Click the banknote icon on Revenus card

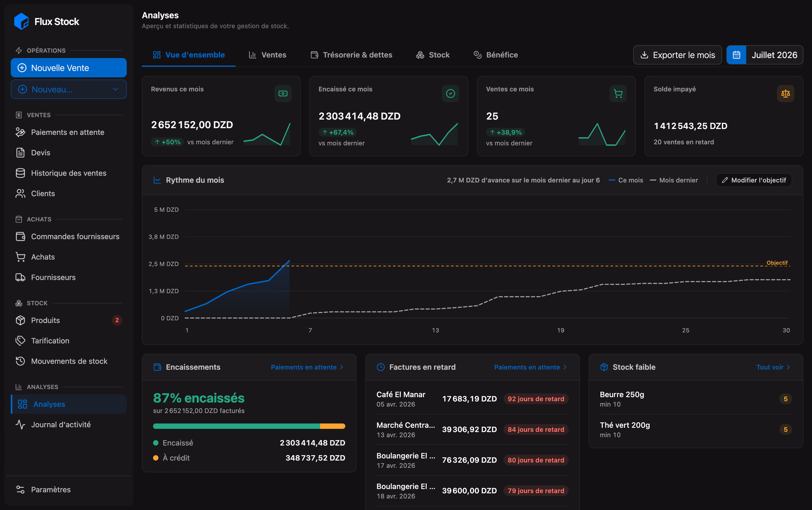(x=283, y=94)
